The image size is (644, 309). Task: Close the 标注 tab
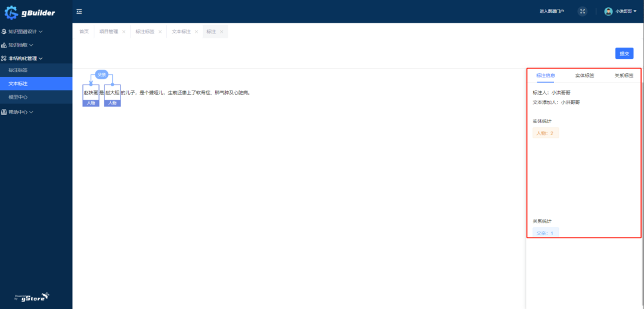coord(222,32)
